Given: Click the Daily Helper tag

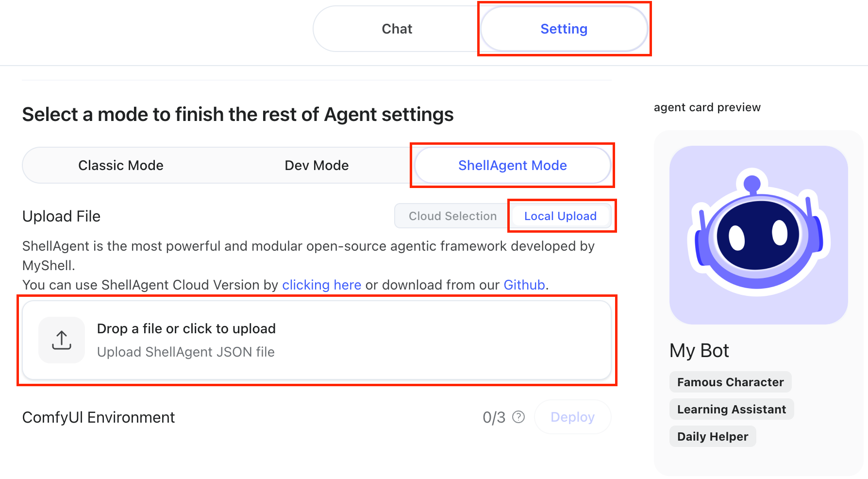Looking at the screenshot, I should (x=712, y=437).
